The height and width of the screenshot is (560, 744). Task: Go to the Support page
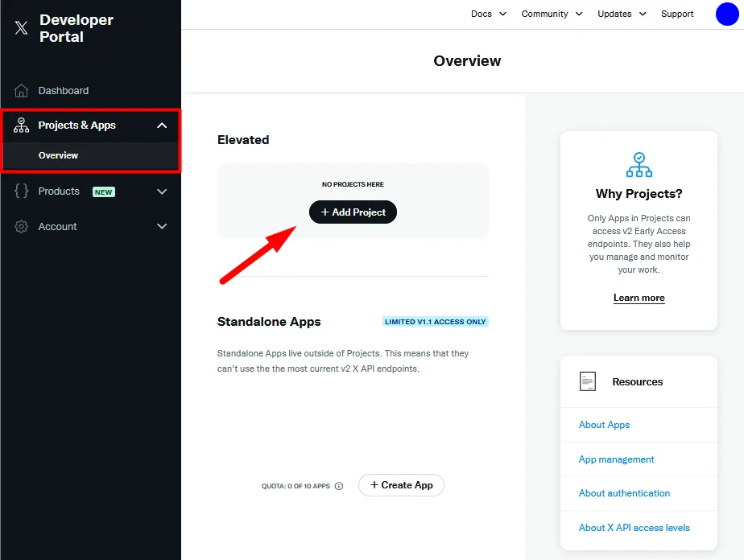677,14
